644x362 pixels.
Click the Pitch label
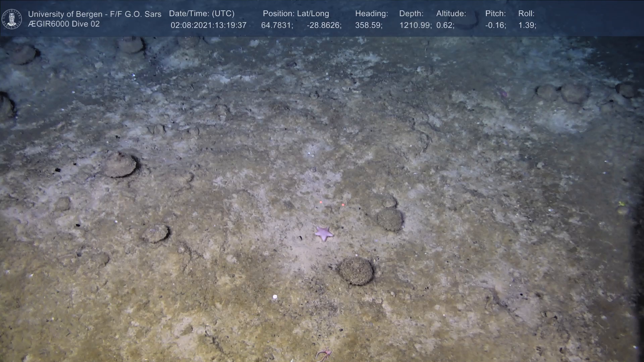[x=495, y=14]
